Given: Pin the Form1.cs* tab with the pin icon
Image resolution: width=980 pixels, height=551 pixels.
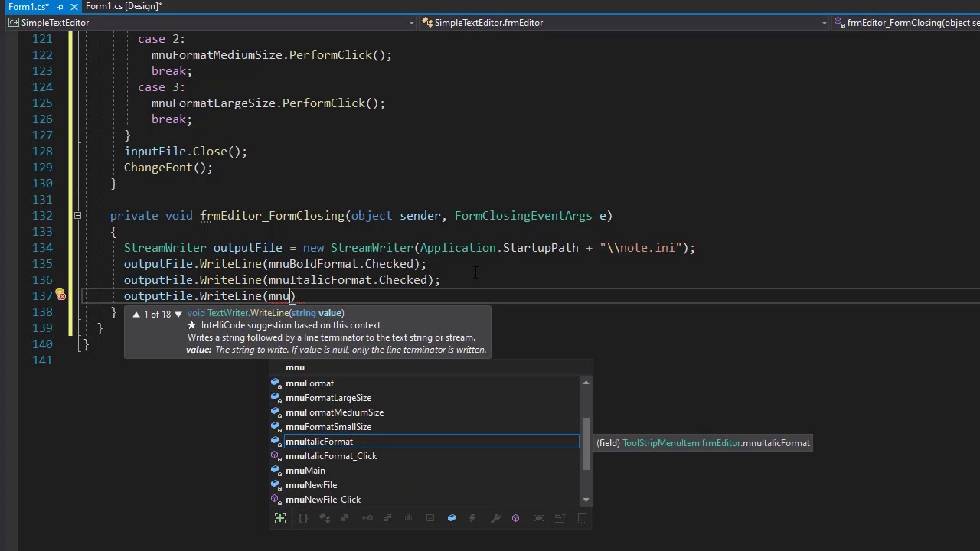Looking at the screenshot, I should pos(60,6).
